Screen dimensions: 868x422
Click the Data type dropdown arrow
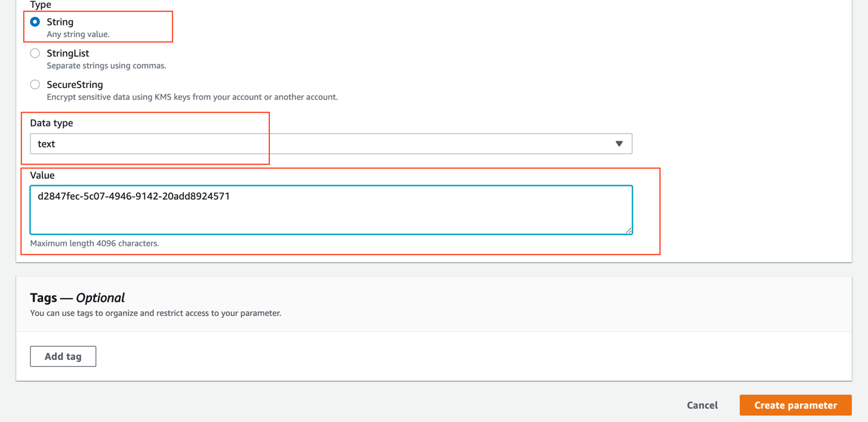[x=619, y=144]
